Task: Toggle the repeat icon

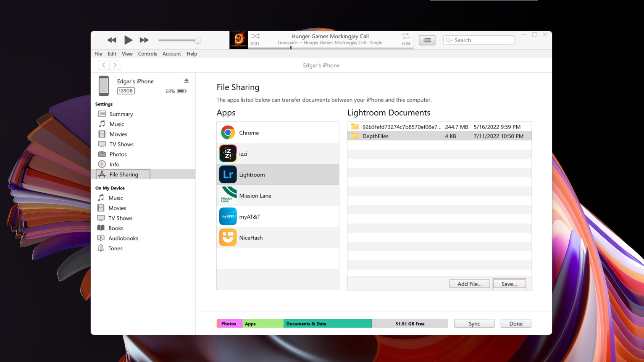Action: [x=405, y=36]
